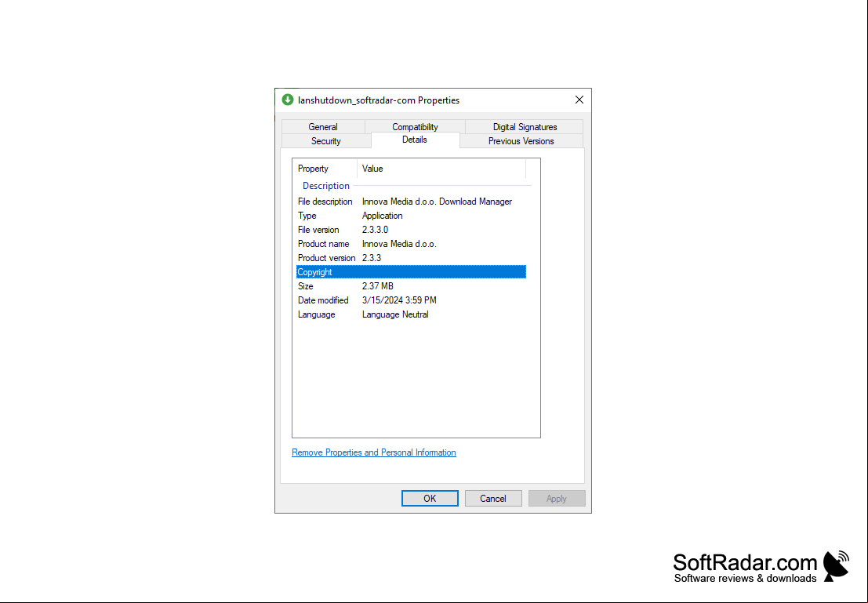Select the Product name row
868x603 pixels.
411,244
